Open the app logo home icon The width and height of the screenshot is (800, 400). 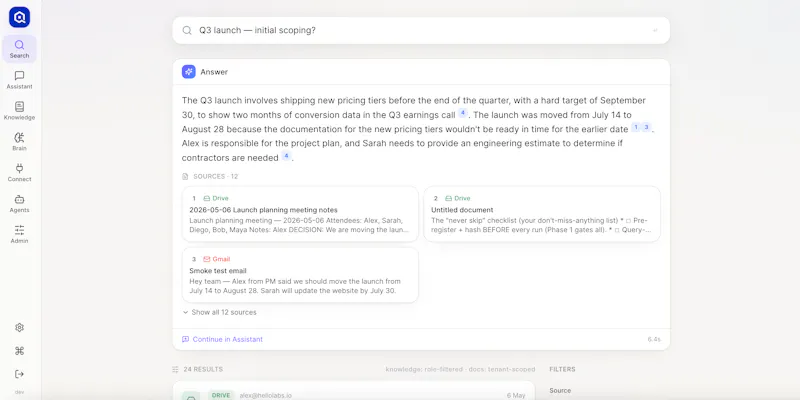pos(19,17)
